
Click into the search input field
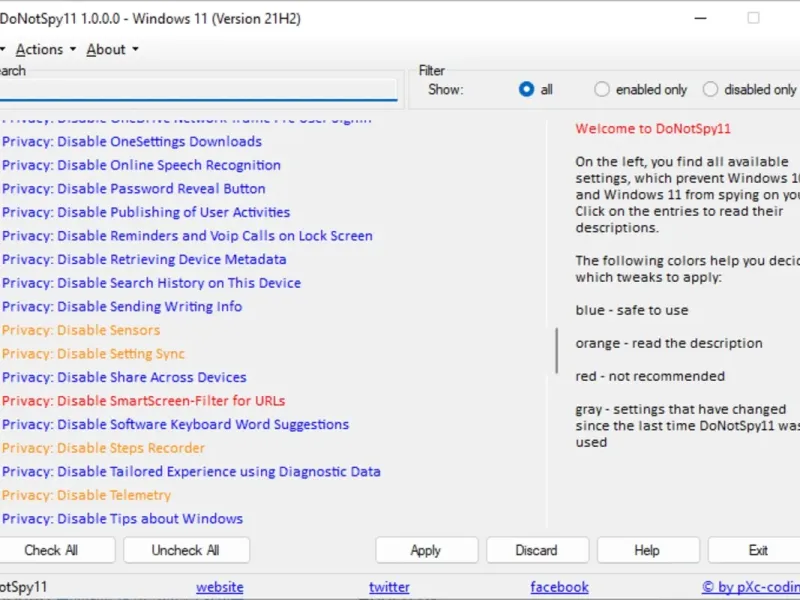point(198,90)
